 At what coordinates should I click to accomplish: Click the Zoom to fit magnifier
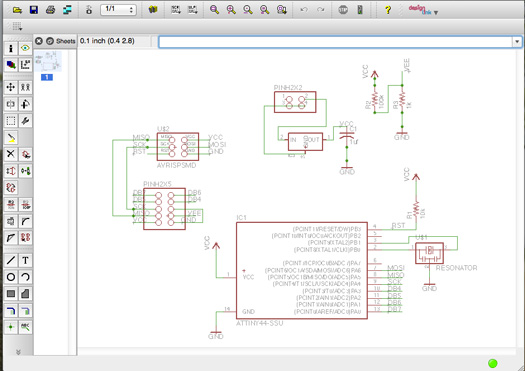[x=214, y=10]
